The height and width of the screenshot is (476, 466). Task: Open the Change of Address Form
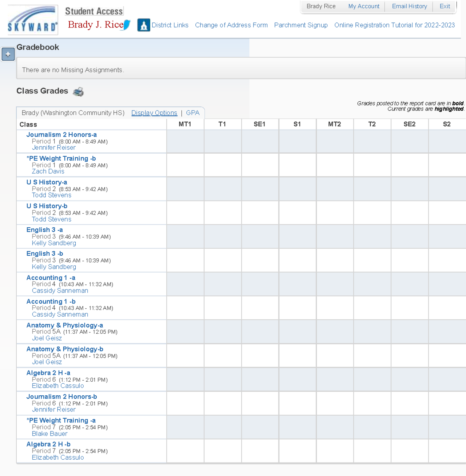coord(231,25)
